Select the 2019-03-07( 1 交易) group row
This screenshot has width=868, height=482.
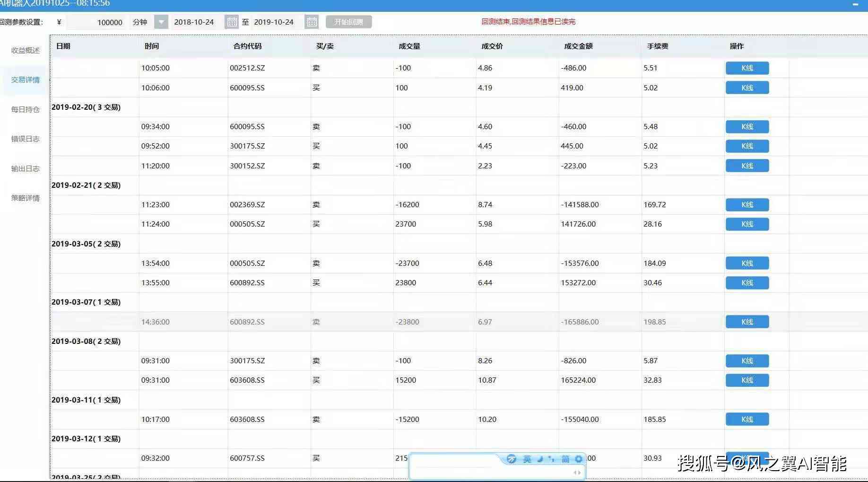pyautogui.click(x=459, y=302)
